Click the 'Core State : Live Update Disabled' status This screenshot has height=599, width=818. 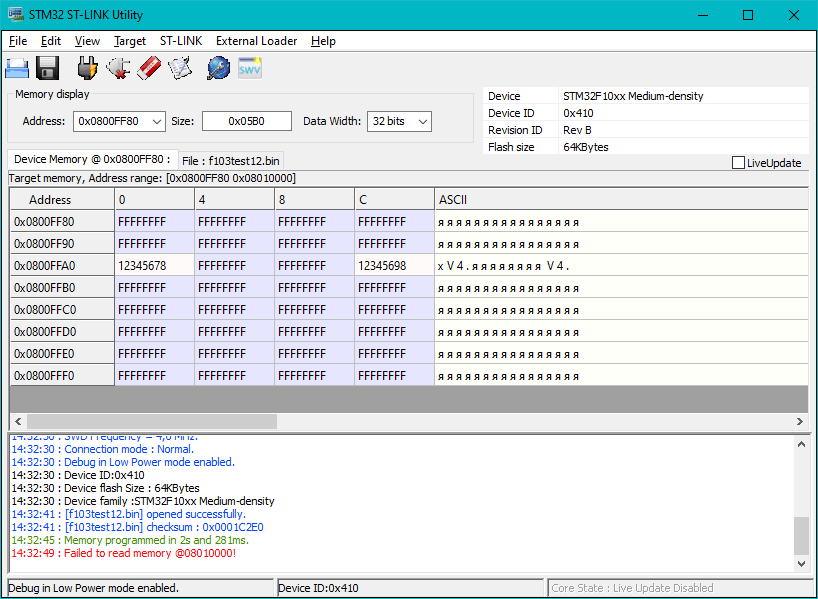click(x=679, y=588)
